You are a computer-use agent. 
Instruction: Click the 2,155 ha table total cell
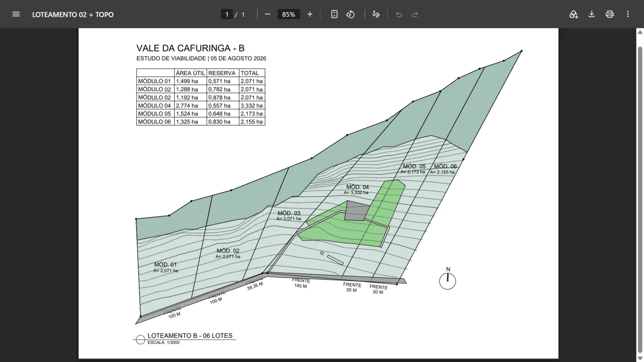pyautogui.click(x=252, y=122)
